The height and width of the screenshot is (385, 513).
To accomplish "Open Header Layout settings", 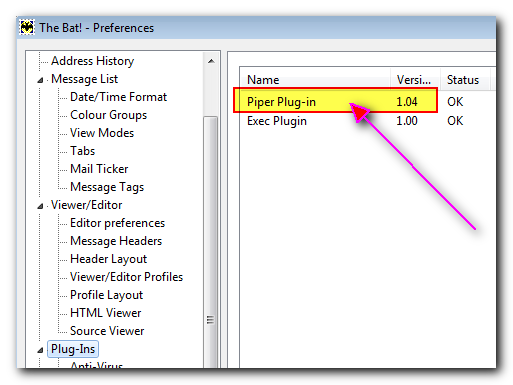I will [108, 259].
